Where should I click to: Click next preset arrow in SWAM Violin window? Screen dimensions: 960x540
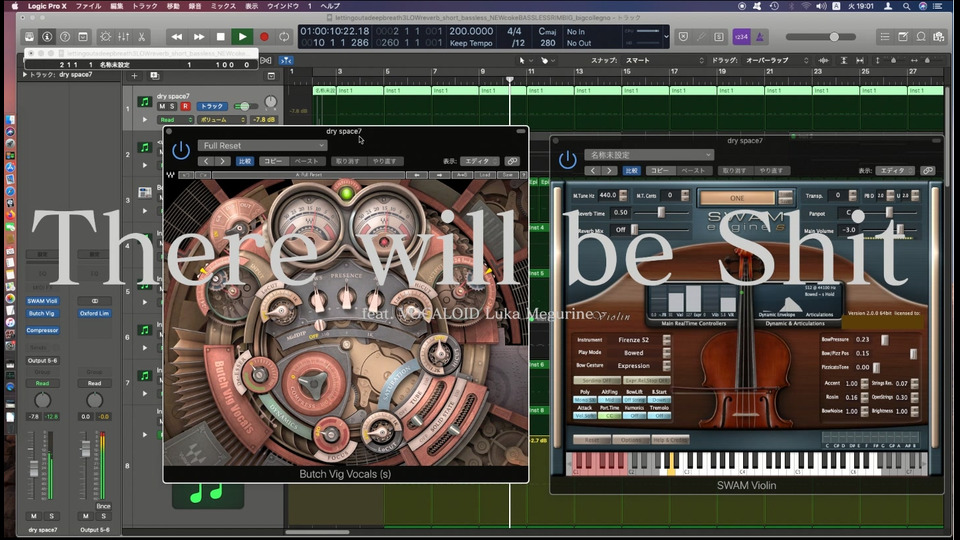tap(609, 171)
